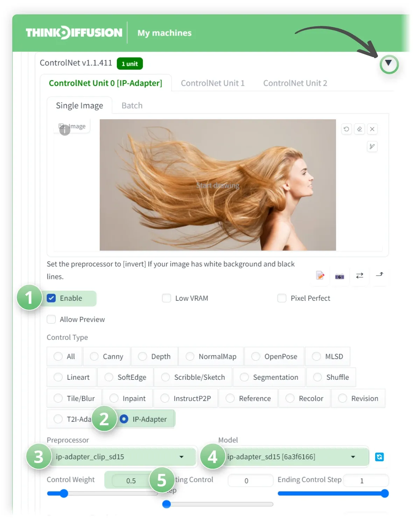Open the Preprocessor ip-adapter_clip_sd15 dropdown

tap(122, 457)
